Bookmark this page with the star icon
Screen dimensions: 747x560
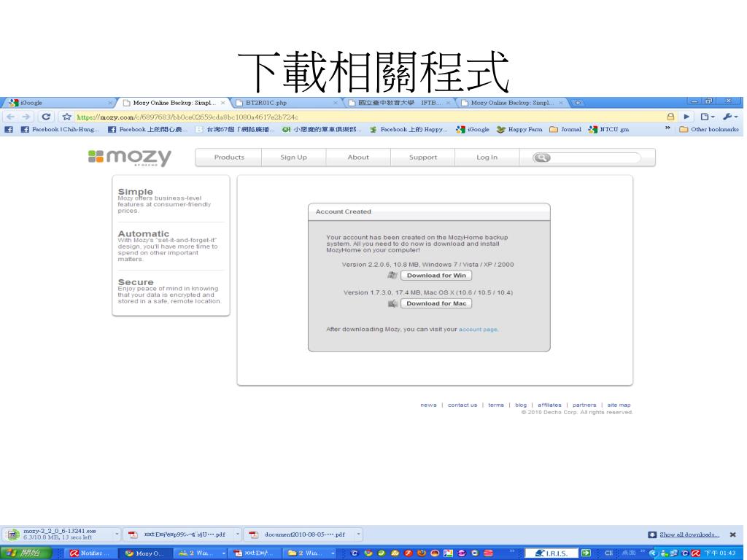click(66, 117)
